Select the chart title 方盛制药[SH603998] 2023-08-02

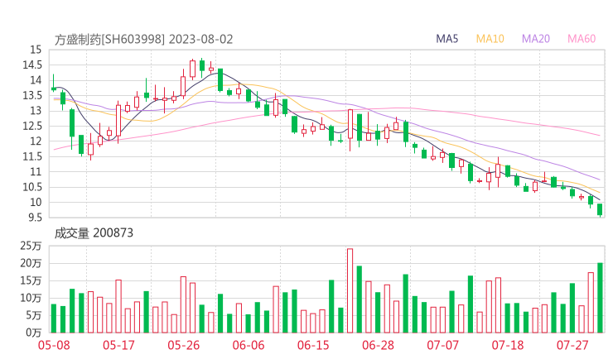click(x=143, y=40)
